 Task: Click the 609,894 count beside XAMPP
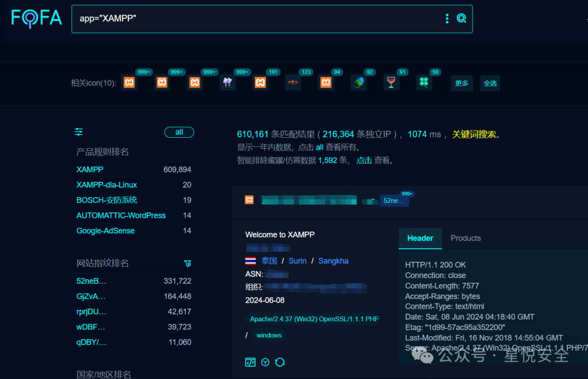(177, 169)
